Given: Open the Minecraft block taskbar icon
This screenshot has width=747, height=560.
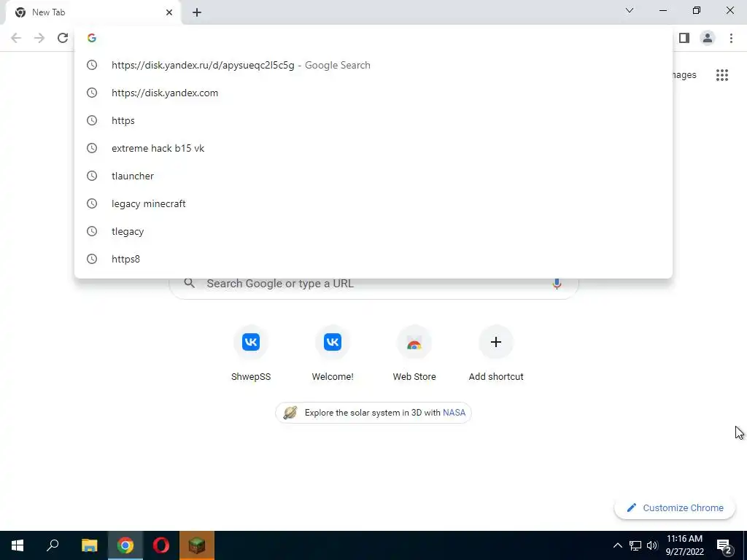Looking at the screenshot, I should point(197,545).
